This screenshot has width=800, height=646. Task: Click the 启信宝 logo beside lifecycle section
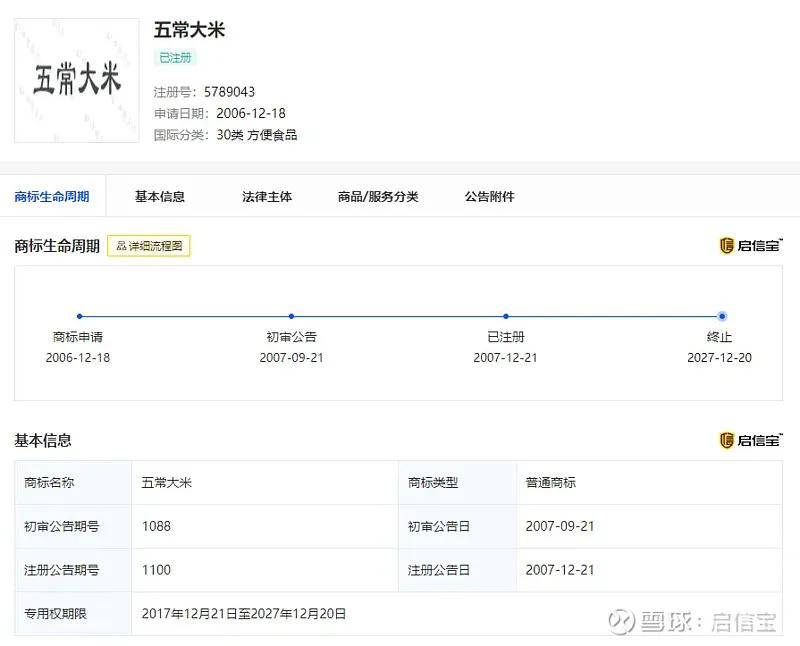pos(751,246)
